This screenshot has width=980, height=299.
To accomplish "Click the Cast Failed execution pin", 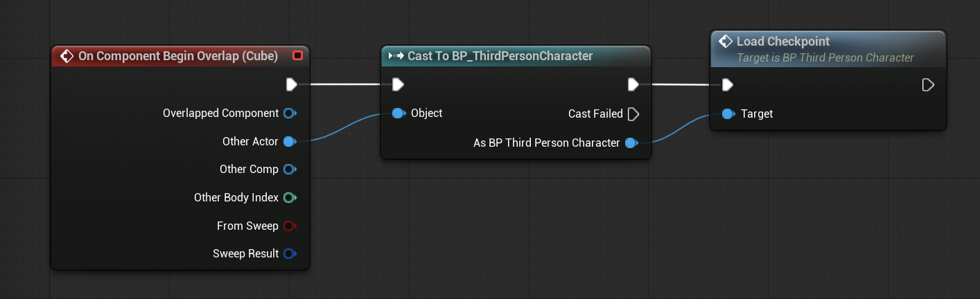I will 633,114.
